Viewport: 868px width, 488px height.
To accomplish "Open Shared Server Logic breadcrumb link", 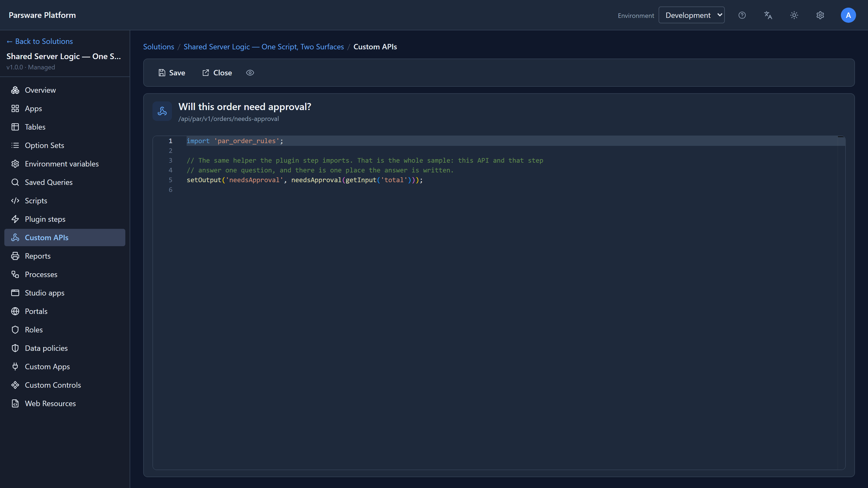I will click(264, 47).
